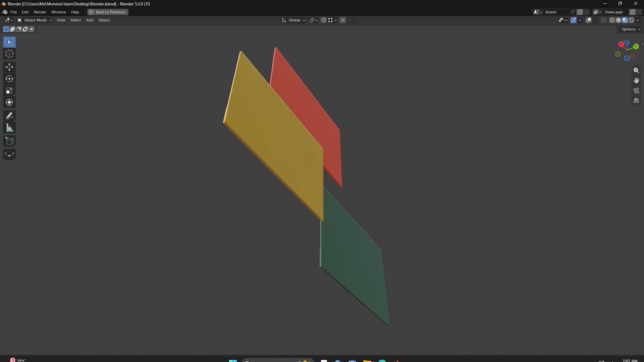
Task: Click the new scene copy icon
Action: tap(580, 12)
